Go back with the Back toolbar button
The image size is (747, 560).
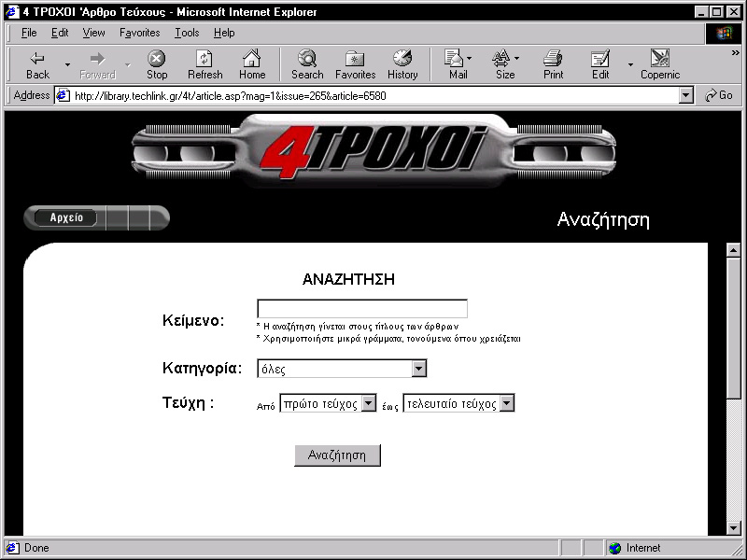pyautogui.click(x=37, y=64)
